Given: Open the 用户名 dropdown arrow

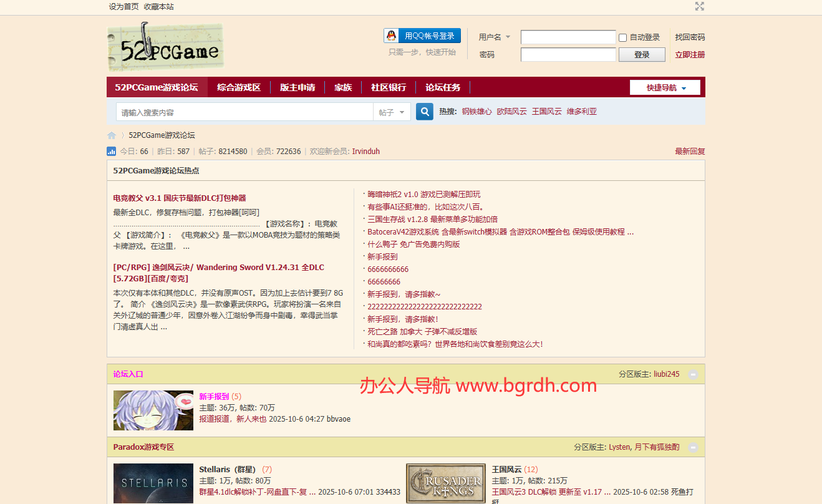Looking at the screenshot, I should (x=506, y=37).
